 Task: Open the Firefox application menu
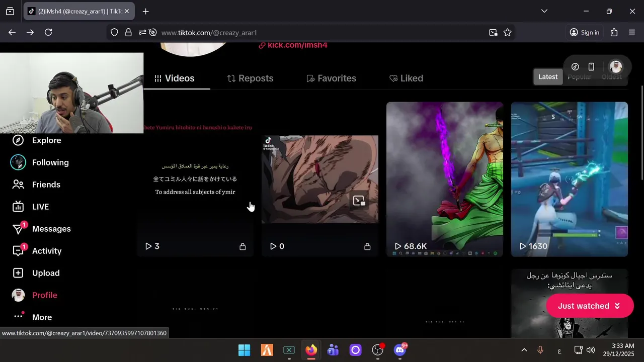632,32
